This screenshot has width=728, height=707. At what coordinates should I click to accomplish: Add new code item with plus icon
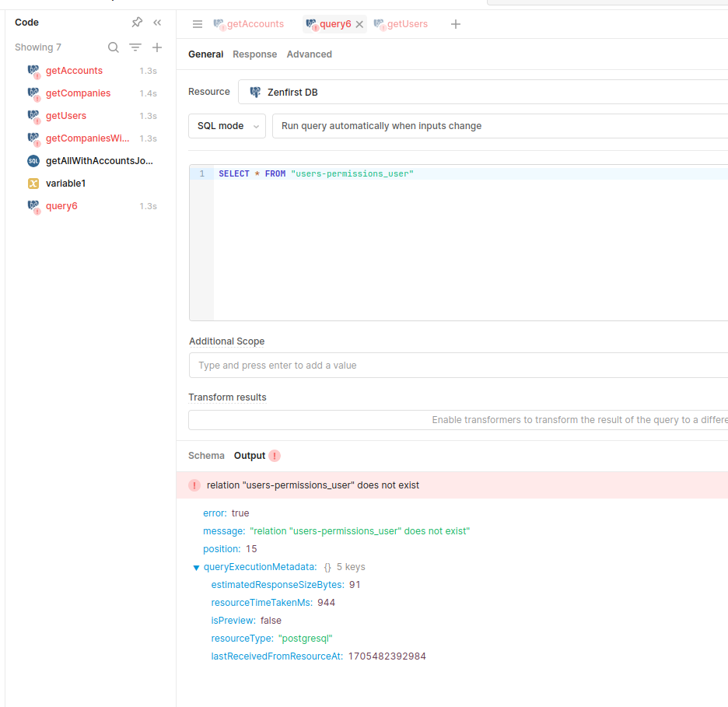tap(157, 47)
